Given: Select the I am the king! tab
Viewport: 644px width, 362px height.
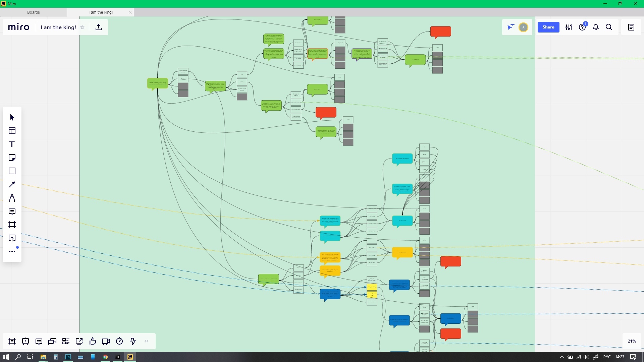Looking at the screenshot, I should (x=101, y=12).
